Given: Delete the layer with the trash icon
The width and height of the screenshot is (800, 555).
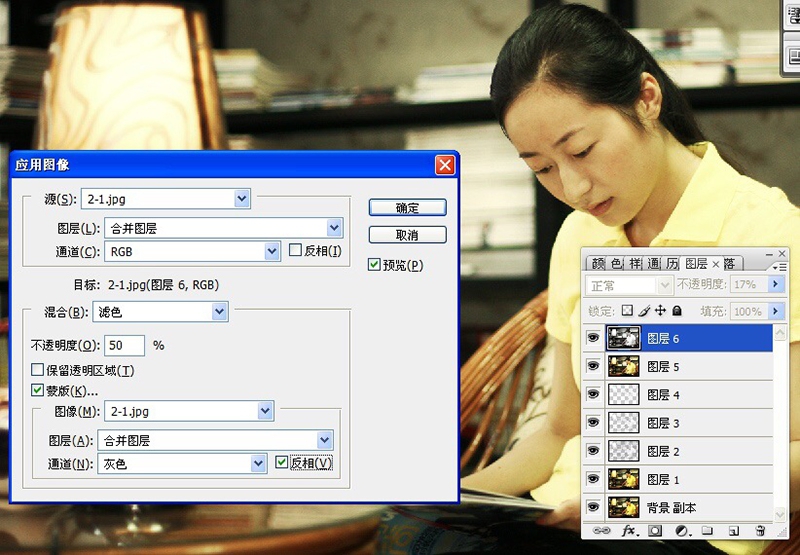Looking at the screenshot, I should (x=760, y=530).
